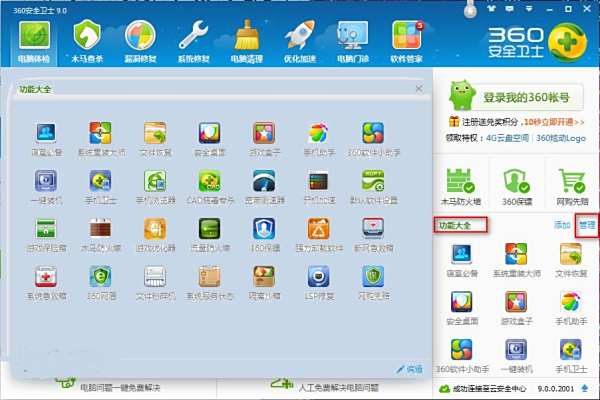The width and height of the screenshot is (600, 400).
Task: Click 编辑 edit link in popup
Action: point(410,369)
